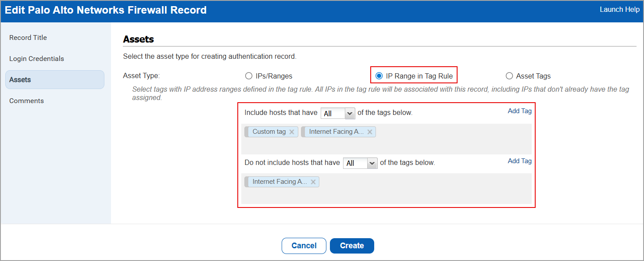Remove Internet Facing tag from include list
This screenshot has height=261, width=644.
[370, 132]
